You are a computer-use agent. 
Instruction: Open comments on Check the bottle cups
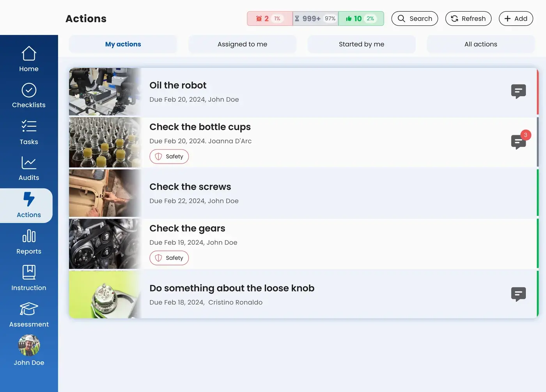pyautogui.click(x=518, y=142)
